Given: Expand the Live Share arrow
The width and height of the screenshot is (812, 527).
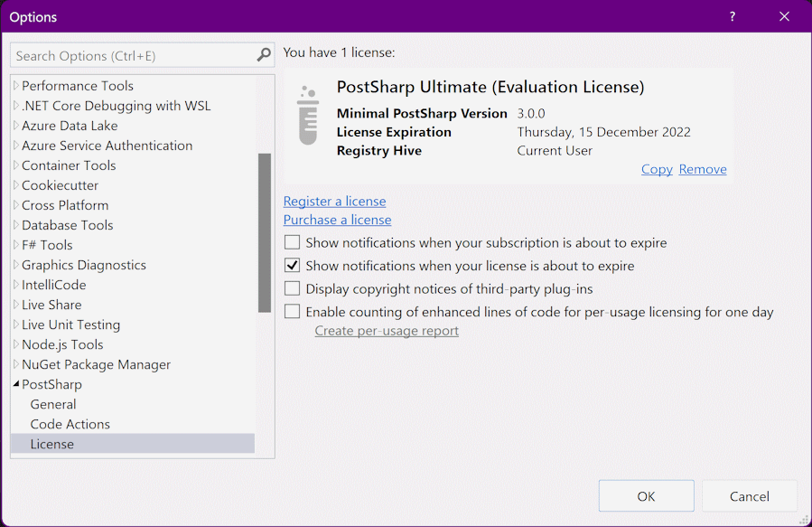Looking at the screenshot, I should [15, 305].
